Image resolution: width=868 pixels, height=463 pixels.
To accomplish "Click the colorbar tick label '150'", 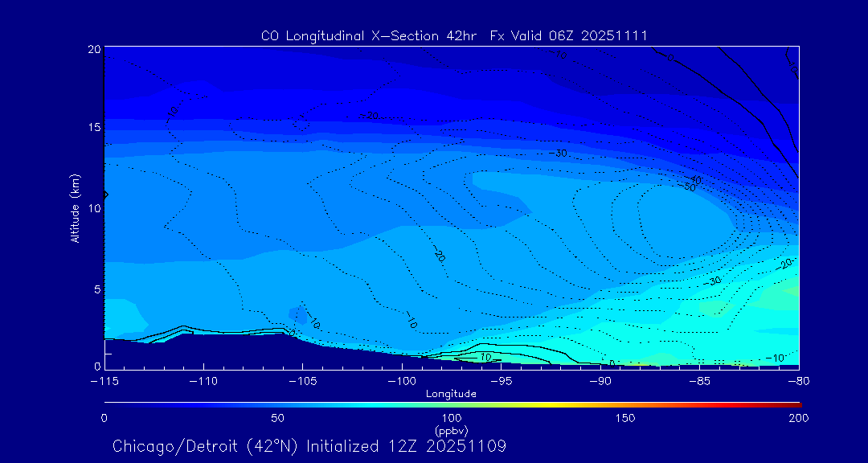I will [x=624, y=418].
